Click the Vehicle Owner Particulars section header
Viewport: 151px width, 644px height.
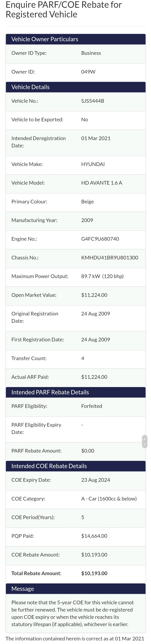pyautogui.click(x=45, y=39)
